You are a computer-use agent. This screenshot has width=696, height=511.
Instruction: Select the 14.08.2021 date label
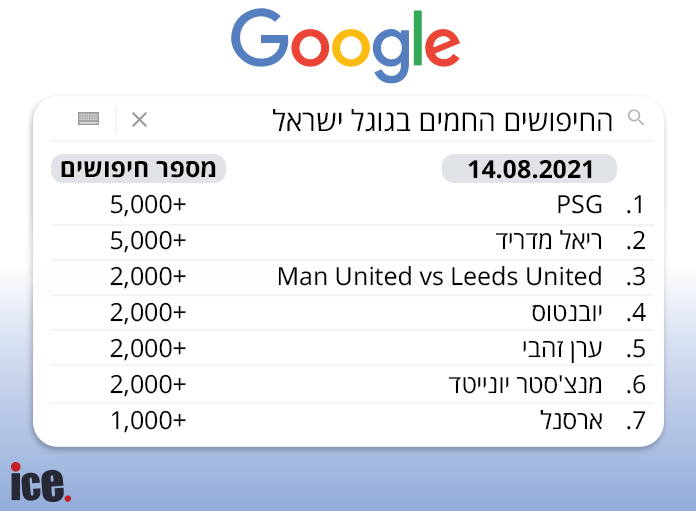point(529,169)
